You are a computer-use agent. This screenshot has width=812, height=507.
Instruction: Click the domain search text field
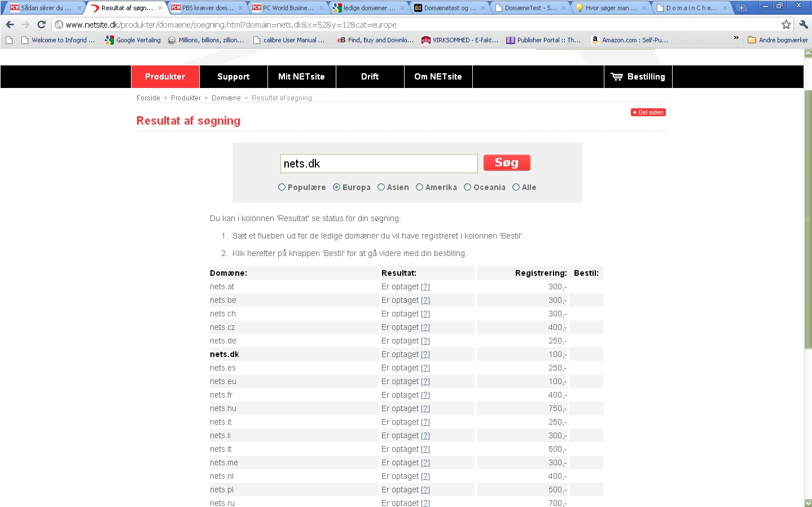tap(379, 164)
